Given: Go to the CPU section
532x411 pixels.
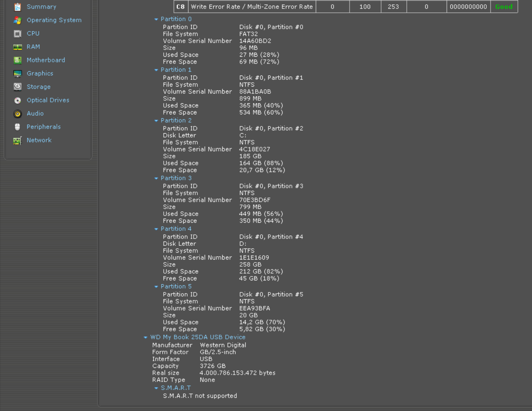Looking at the screenshot, I should pyautogui.click(x=33, y=33).
